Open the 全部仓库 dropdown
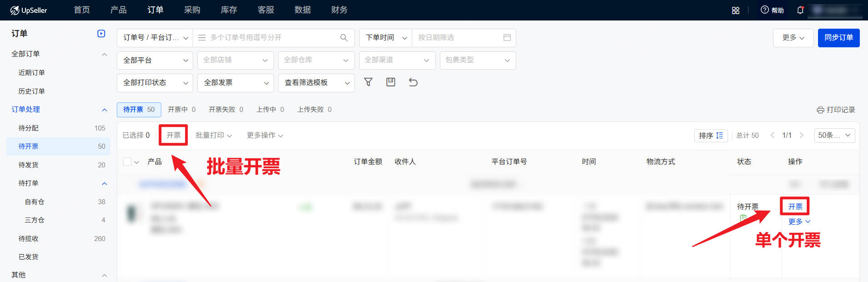Screen dimensions: 868x282 tap(316, 60)
